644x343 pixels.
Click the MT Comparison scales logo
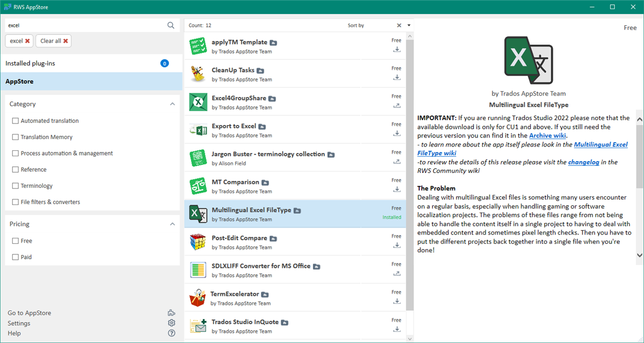(199, 186)
